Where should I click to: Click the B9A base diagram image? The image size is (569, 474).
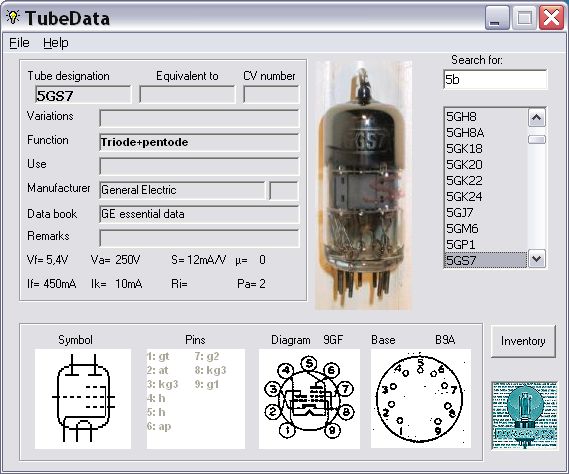(x=421, y=399)
